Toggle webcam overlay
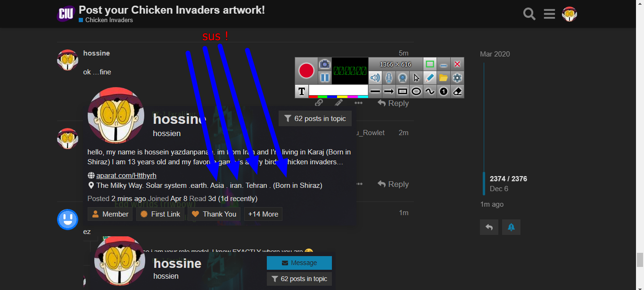This screenshot has width=644, height=290. click(402, 78)
